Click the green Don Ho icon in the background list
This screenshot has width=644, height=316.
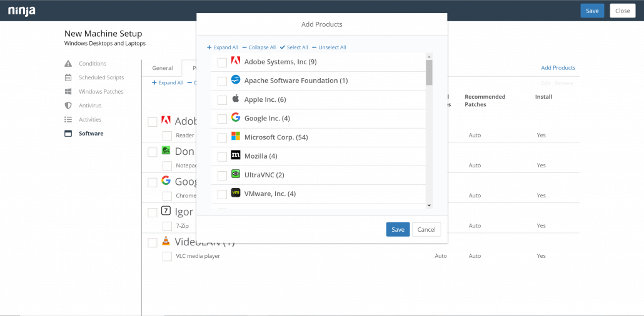pyautogui.click(x=166, y=151)
